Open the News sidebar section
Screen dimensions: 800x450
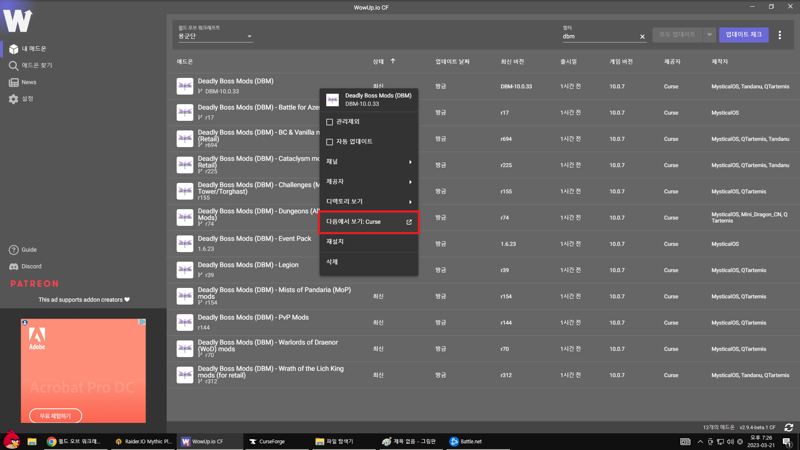22,82
